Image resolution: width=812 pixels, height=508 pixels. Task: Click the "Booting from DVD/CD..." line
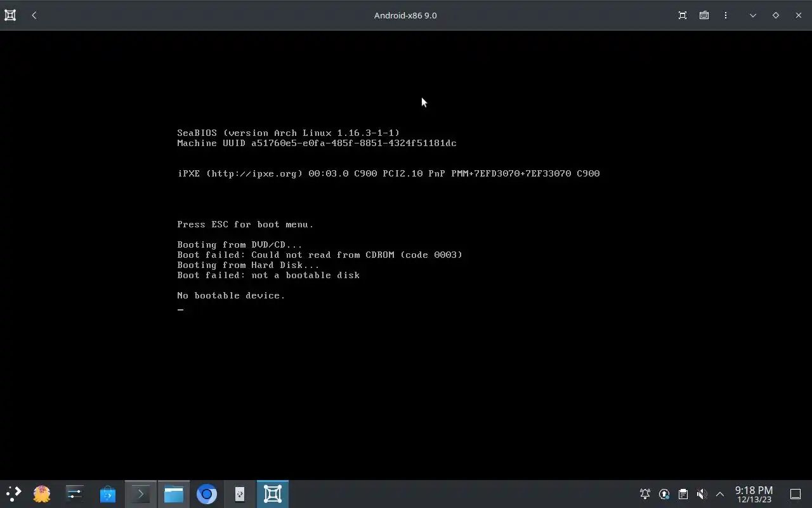pyautogui.click(x=240, y=244)
